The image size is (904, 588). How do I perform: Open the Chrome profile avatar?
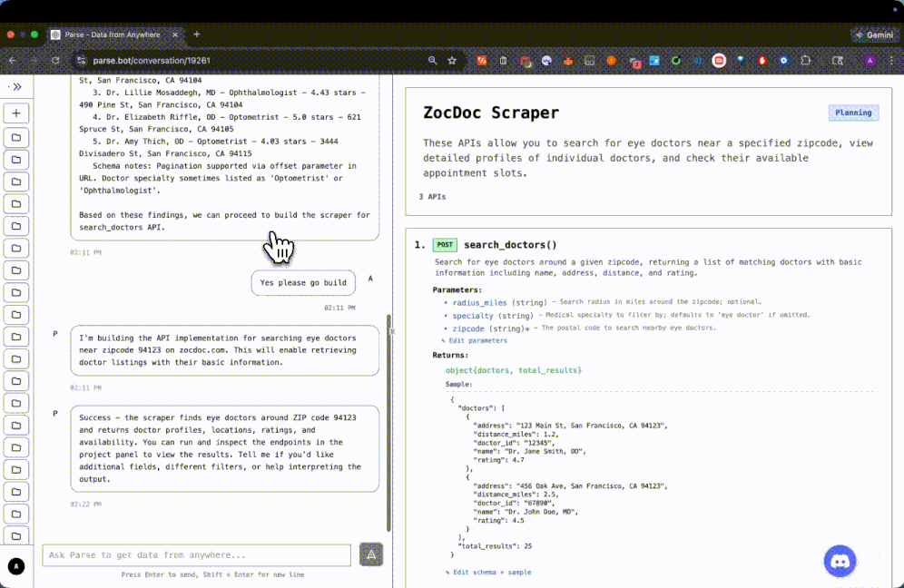pyautogui.click(x=870, y=61)
